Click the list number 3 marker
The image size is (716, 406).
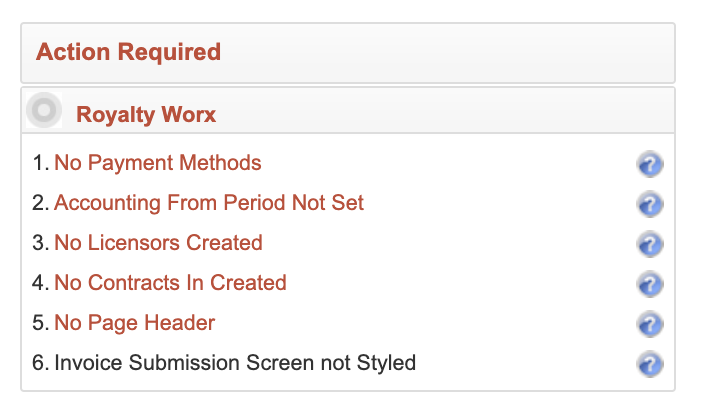41,243
